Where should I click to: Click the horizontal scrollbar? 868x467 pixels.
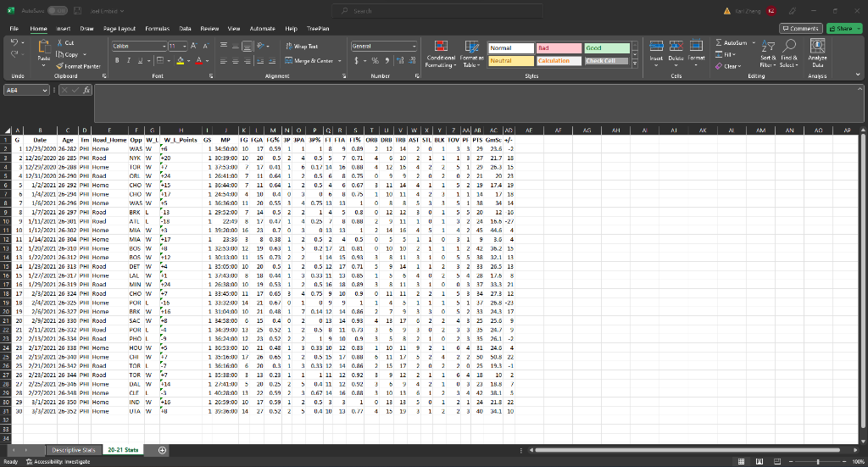coord(686,450)
